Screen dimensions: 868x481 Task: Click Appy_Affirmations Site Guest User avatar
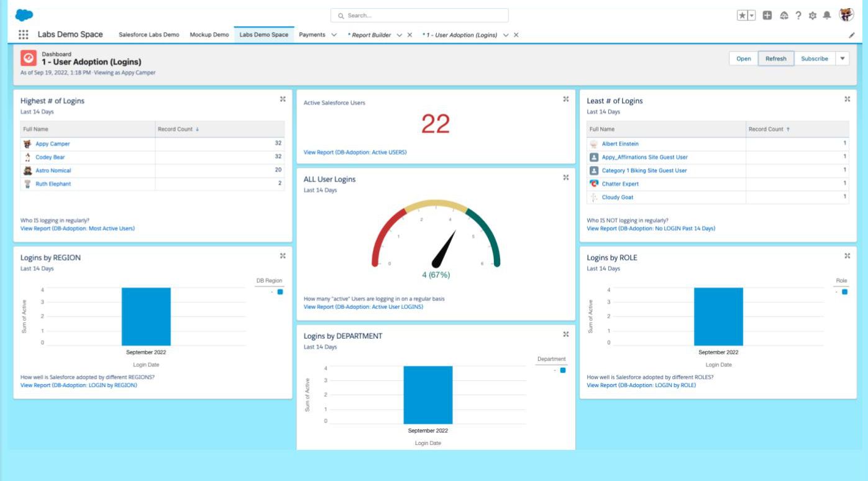594,157
